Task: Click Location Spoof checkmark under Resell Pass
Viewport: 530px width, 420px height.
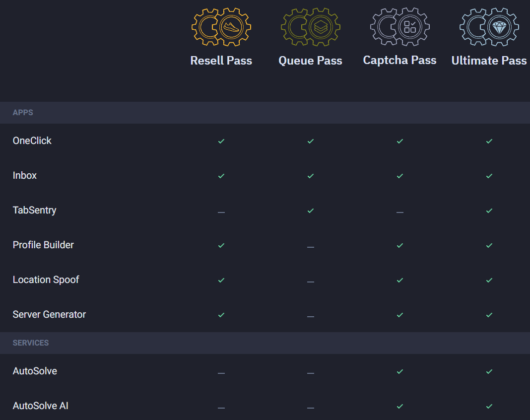Action: (221, 280)
